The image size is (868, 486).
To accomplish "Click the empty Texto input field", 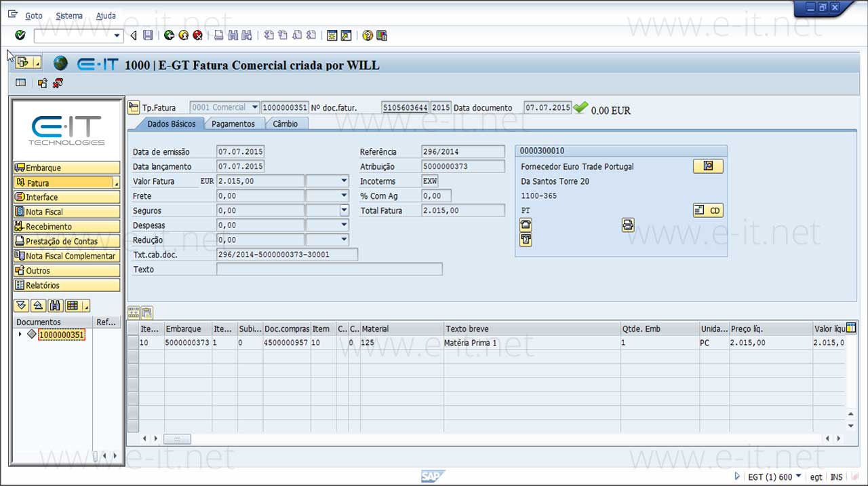I will (x=330, y=269).
